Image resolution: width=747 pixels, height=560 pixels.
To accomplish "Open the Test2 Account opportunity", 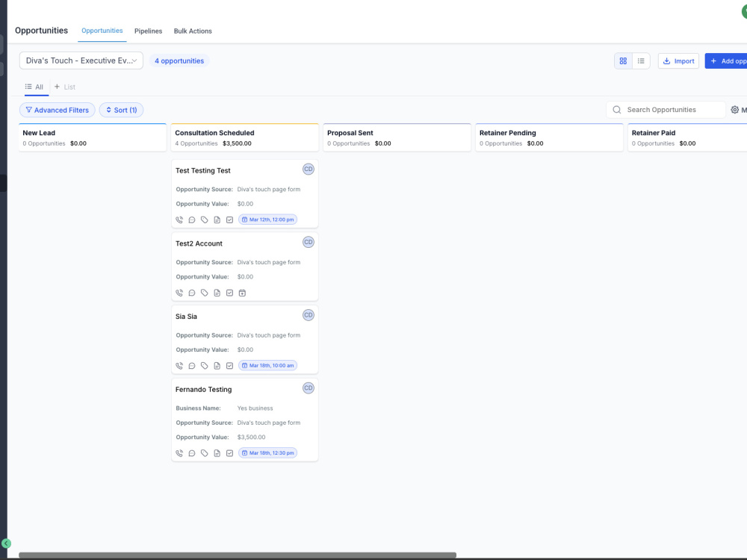I will [x=199, y=243].
